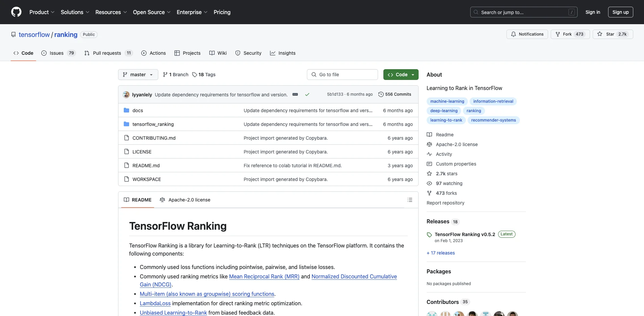The height and width of the screenshot is (316, 644).
Task: Open the Projects tab
Action: coord(187,53)
